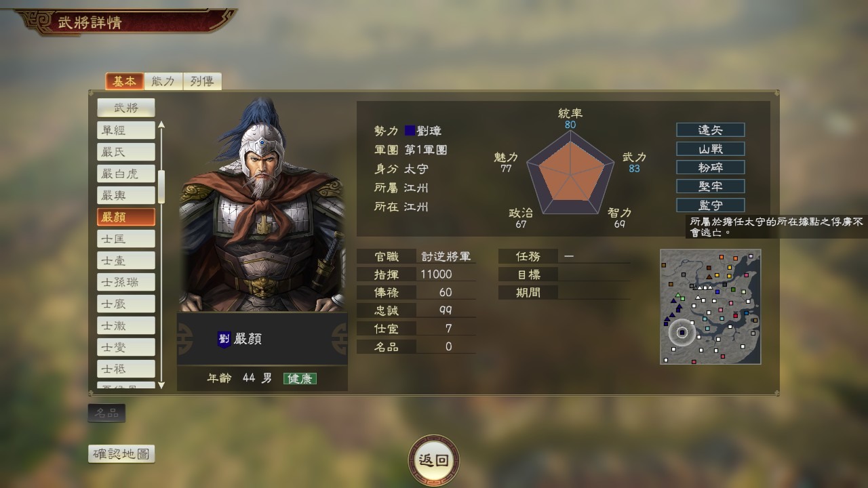The width and height of the screenshot is (868, 488).
Task: Click the 返回 back button
Action: point(434,460)
